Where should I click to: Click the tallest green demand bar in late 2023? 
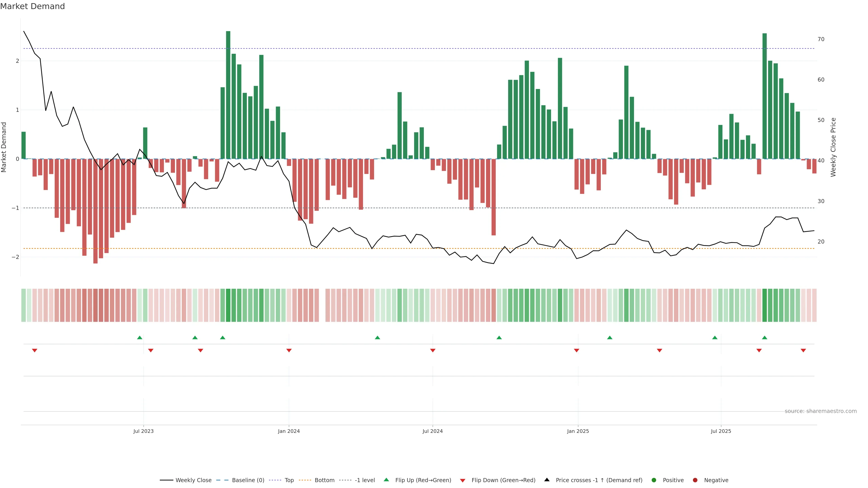(x=228, y=94)
